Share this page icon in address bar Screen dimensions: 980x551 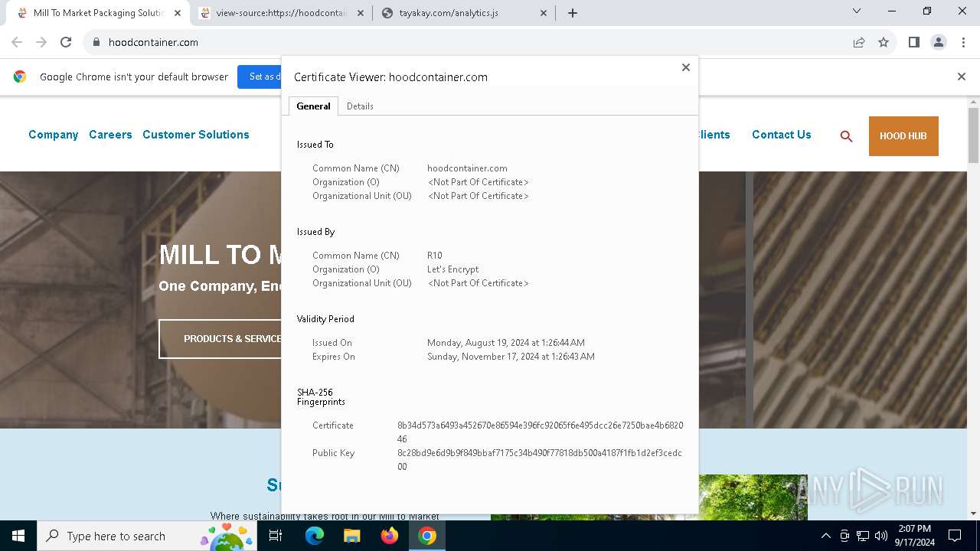pos(859,42)
